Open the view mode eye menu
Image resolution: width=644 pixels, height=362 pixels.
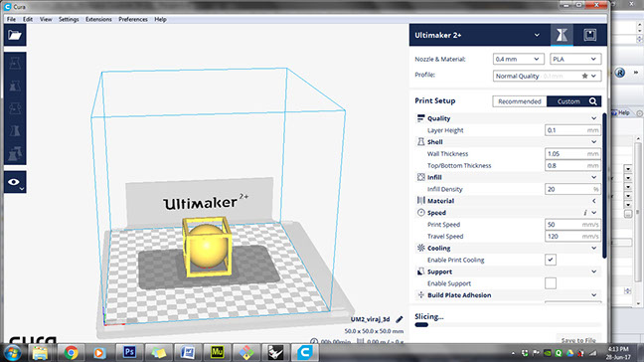tap(15, 182)
